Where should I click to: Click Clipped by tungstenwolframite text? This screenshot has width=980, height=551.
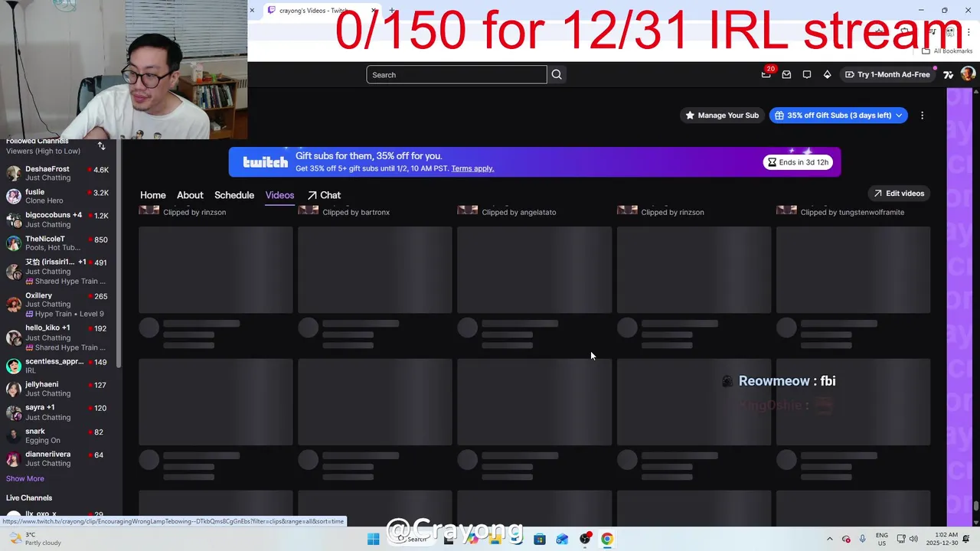[x=852, y=212]
